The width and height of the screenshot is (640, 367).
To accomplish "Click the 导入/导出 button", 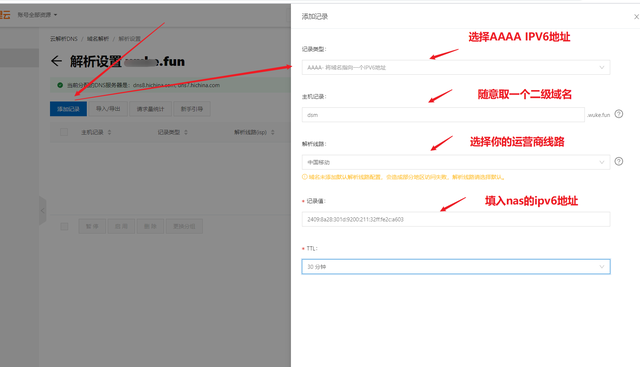I will pos(108,109).
